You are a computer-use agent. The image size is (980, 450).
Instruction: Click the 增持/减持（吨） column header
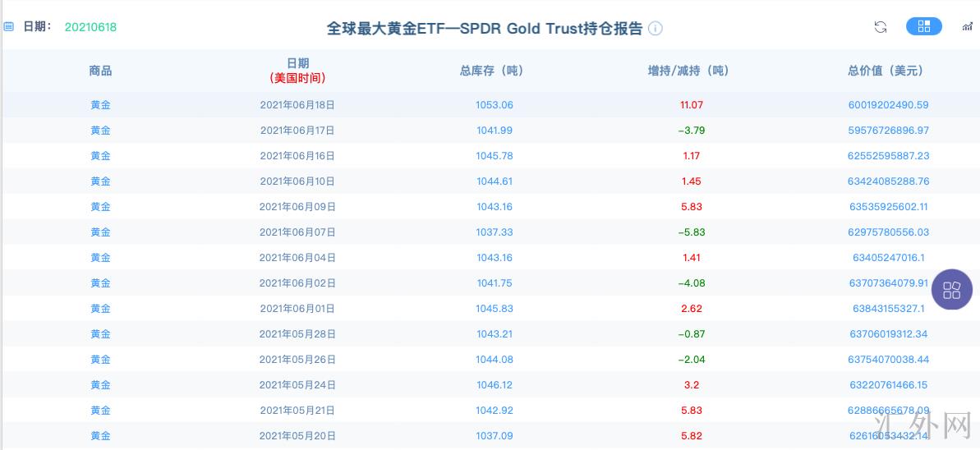688,71
